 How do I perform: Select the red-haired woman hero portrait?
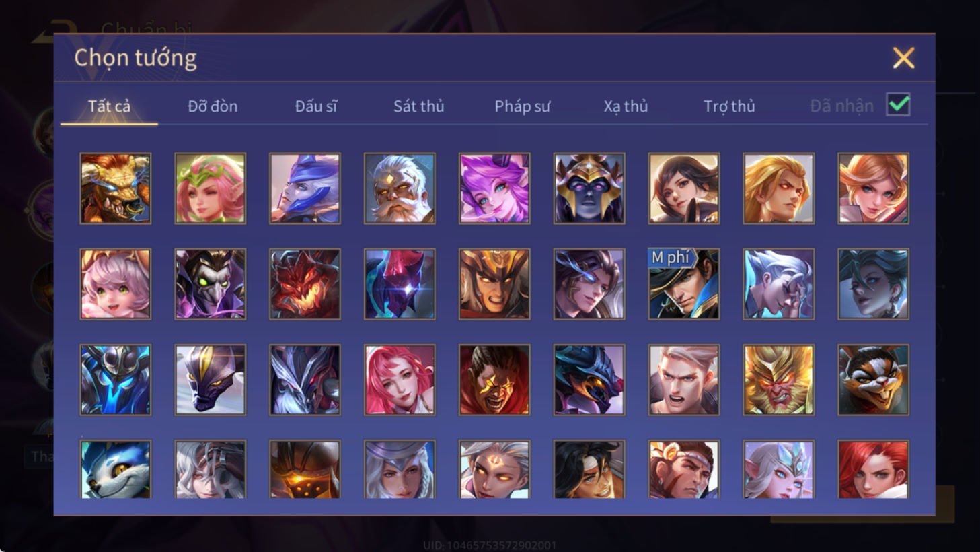[873, 469]
